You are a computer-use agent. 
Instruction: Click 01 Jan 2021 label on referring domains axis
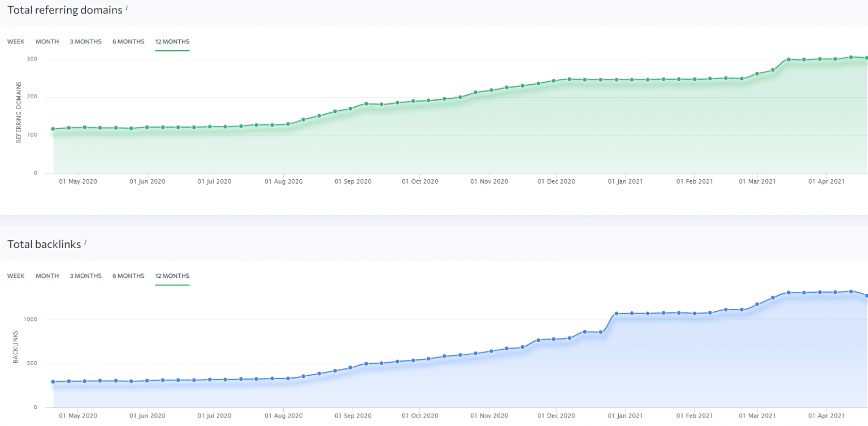tap(625, 182)
